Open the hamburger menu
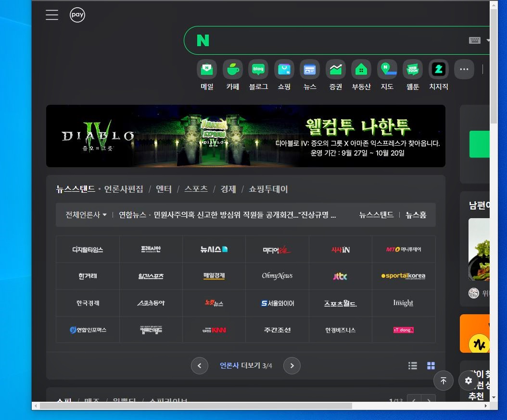This screenshot has height=420, width=507. pos(52,15)
